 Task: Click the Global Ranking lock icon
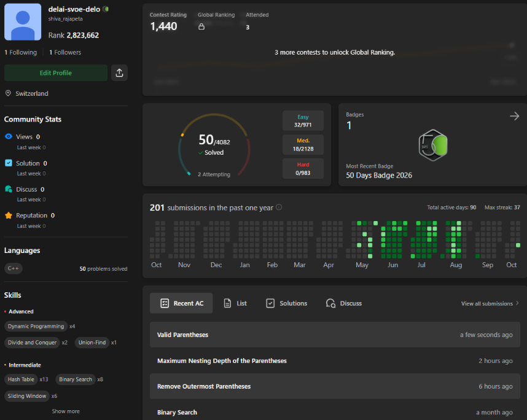[201, 26]
